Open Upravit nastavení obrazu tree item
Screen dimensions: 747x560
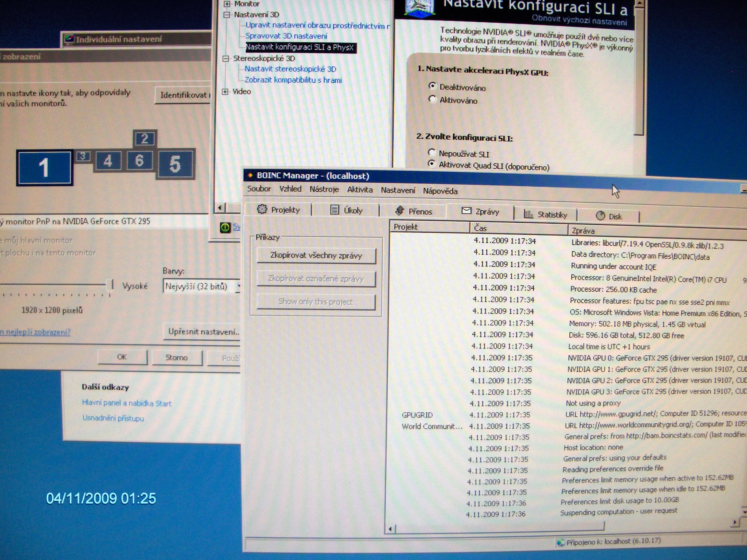[x=317, y=25]
